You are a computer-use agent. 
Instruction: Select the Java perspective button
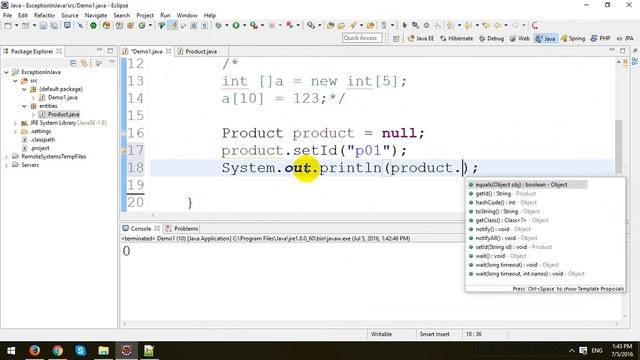point(545,38)
